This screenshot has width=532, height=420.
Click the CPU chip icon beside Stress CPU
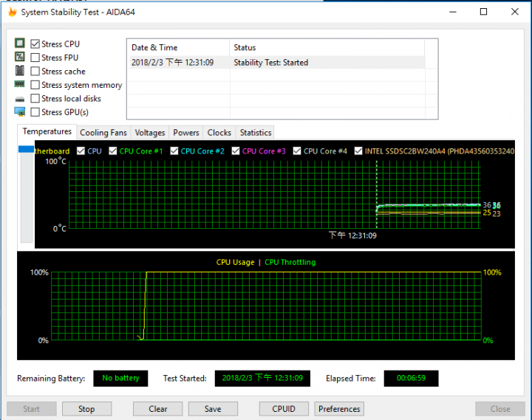point(20,44)
